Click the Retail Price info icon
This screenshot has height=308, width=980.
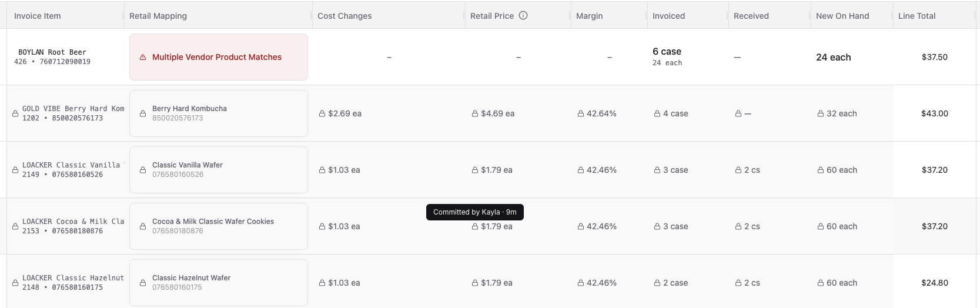point(523,16)
